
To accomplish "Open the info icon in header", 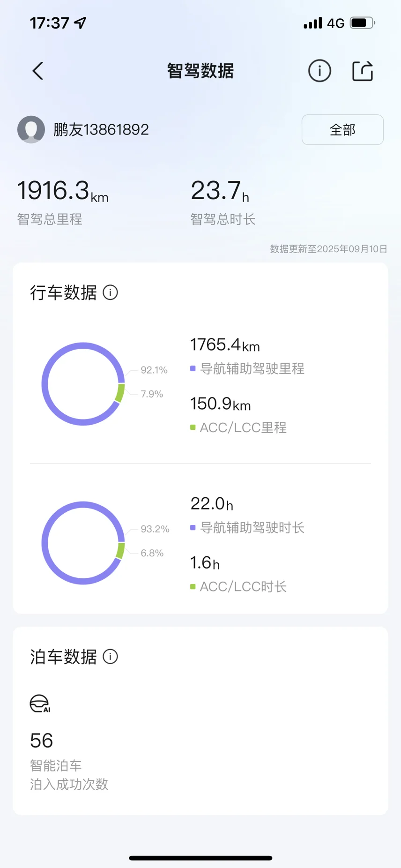I will 319,71.
